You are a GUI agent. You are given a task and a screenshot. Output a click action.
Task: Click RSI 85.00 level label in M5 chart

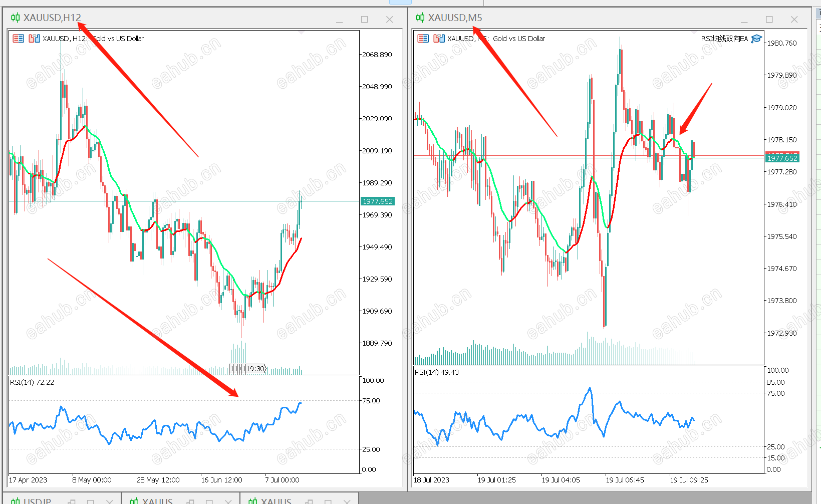(776, 382)
